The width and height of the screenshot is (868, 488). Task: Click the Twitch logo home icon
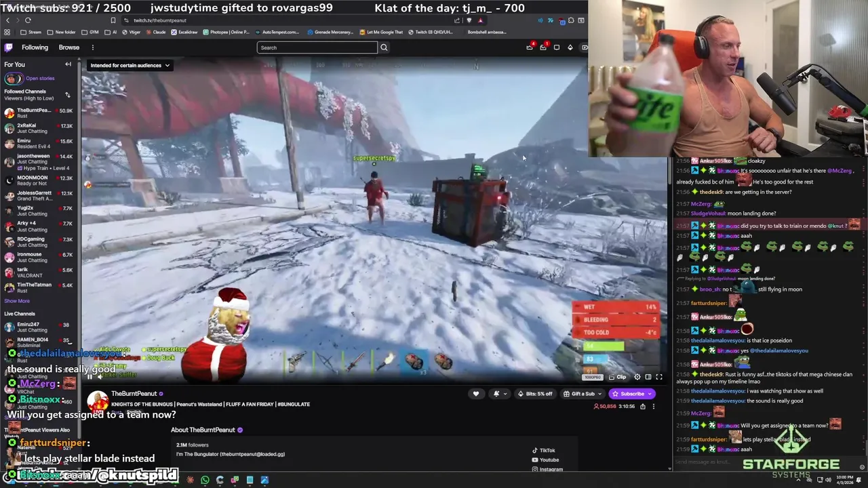(x=8, y=47)
